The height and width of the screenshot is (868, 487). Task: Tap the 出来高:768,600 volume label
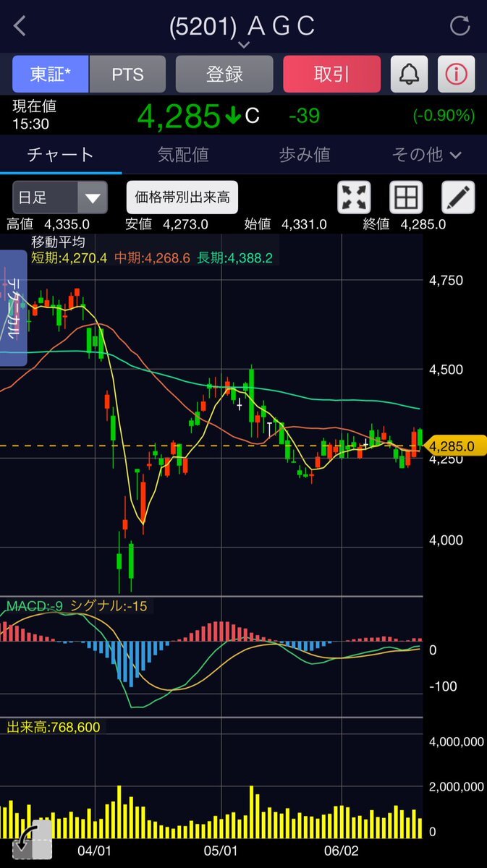click(54, 728)
